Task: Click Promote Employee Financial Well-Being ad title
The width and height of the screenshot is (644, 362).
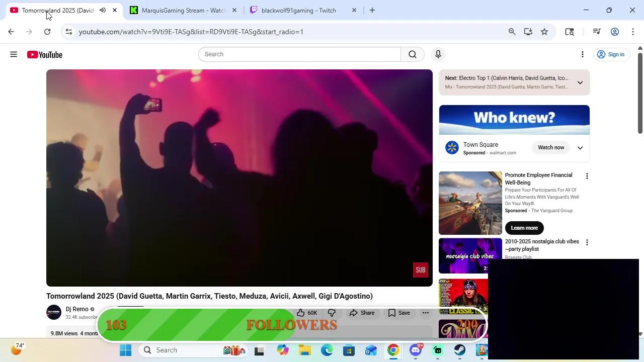Action: pos(538,179)
